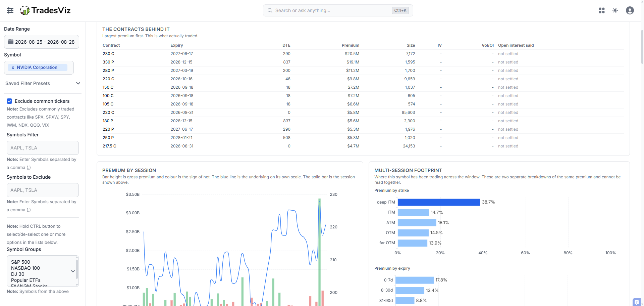Click the Multi-Session Footprint heading
Image resolution: width=644 pixels, height=306 pixels.
tap(408, 170)
